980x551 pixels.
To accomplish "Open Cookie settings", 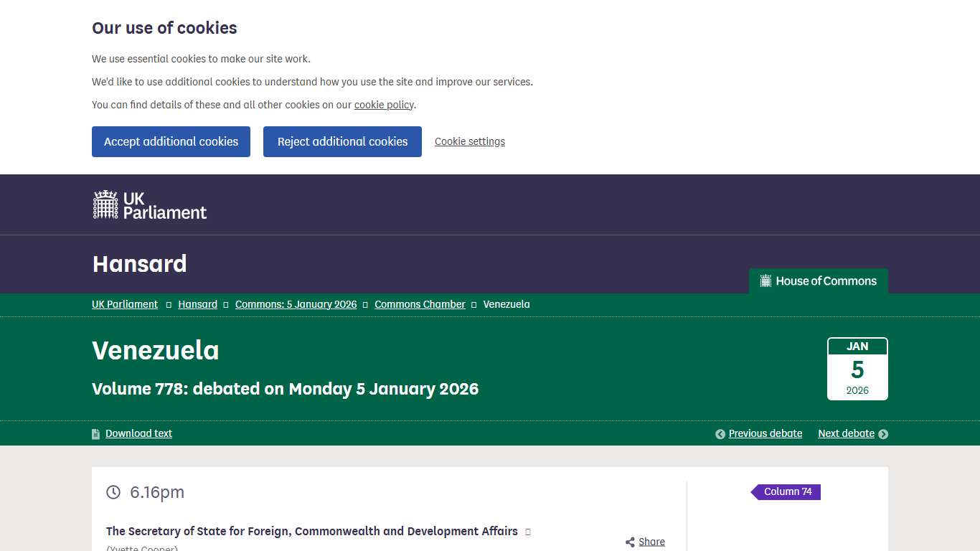I will coord(469,141).
